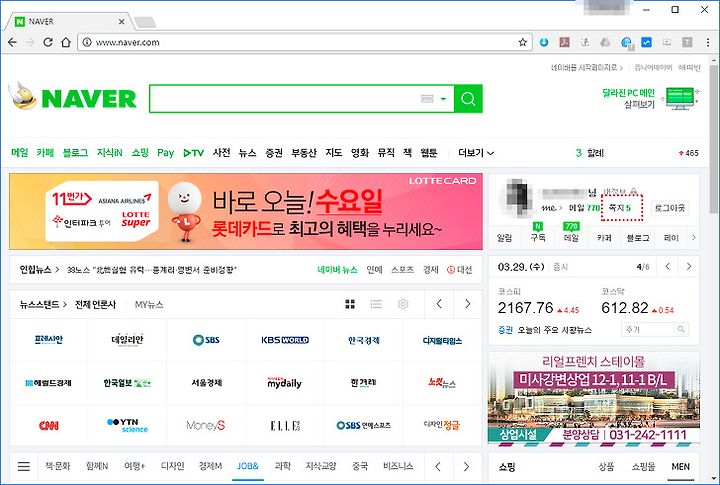
Task: Click previous arrow in stock widget
Action: point(668,266)
